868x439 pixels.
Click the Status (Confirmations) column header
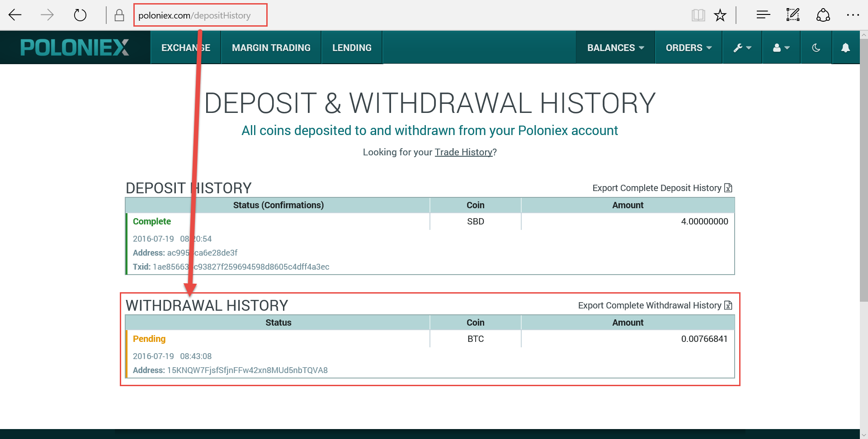click(x=278, y=205)
